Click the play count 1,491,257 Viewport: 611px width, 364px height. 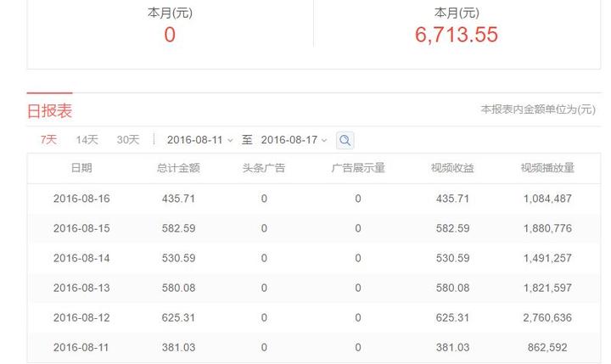click(x=547, y=258)
